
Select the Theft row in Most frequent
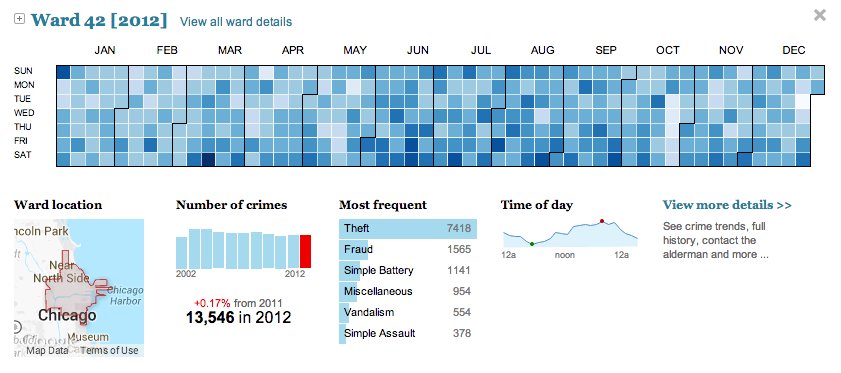(x=408, y=229)
